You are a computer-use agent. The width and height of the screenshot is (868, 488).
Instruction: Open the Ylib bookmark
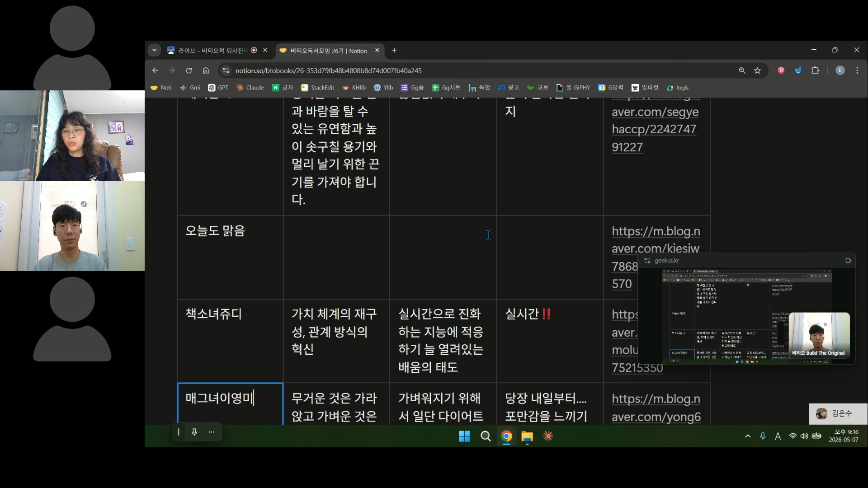[383, 88]
